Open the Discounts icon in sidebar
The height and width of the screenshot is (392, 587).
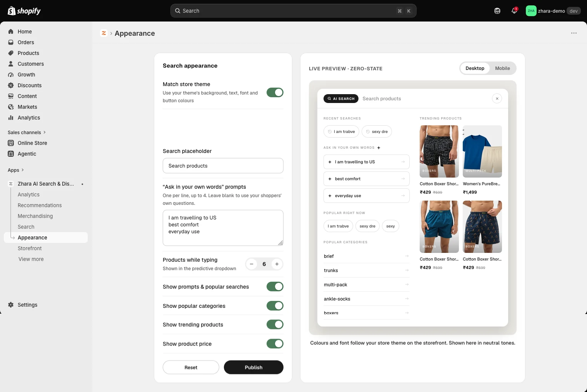pos(11,85)
